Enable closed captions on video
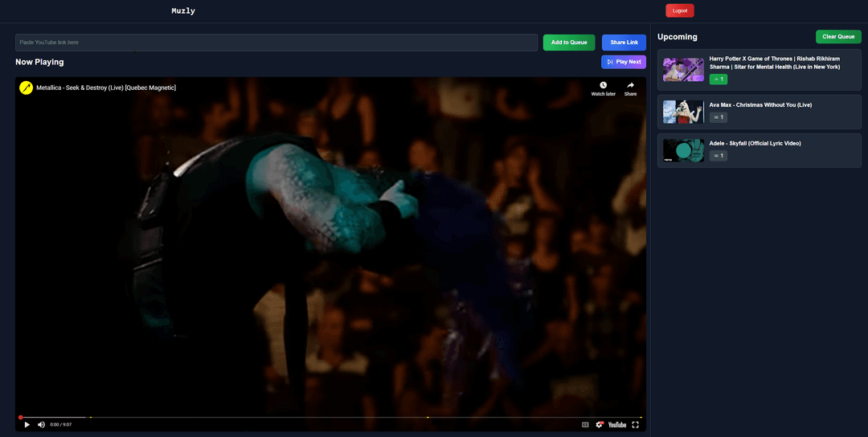868x437 pixels. (585, 424)
